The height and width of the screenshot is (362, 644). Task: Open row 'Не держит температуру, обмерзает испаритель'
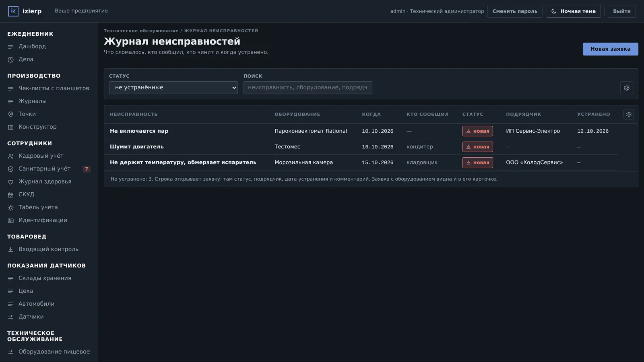point(361,162)
